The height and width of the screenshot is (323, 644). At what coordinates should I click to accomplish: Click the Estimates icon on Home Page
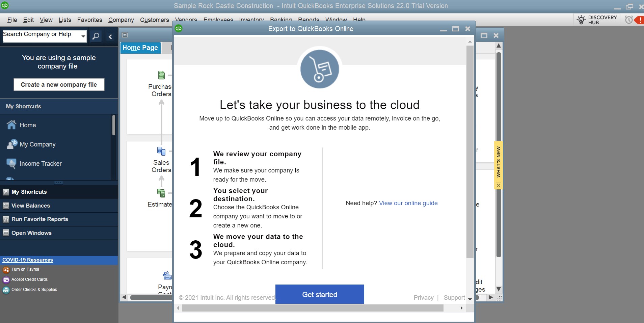[x=161, y=193]
